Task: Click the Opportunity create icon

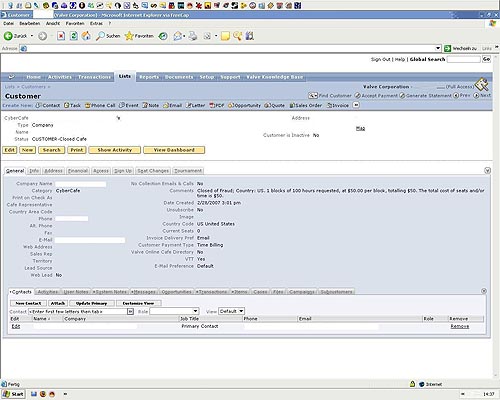Action: click(231, 105)
